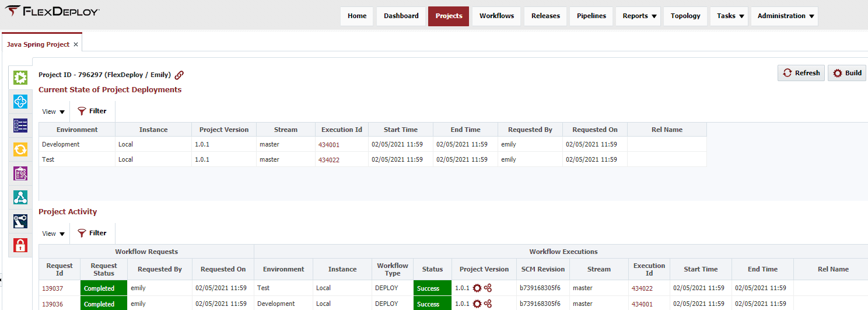Click Filter in Project Activity section
The width and height of the screenshot is (868, 310).
pyautogui.click(x=92, y=233)
